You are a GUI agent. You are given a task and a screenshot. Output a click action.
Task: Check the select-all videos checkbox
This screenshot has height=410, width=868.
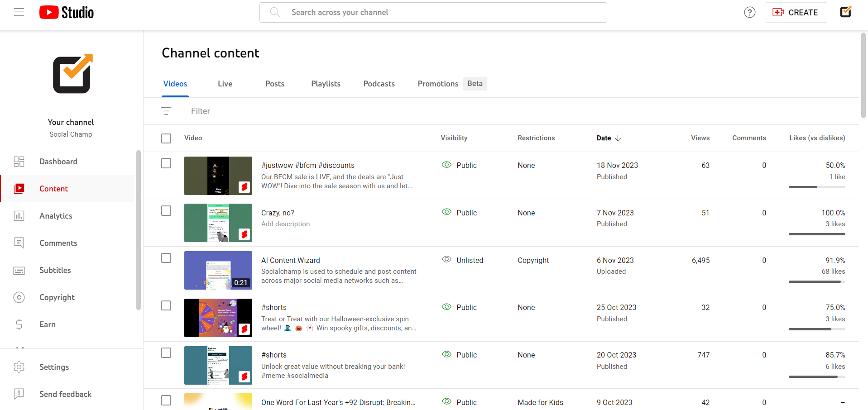coord(166,138)
